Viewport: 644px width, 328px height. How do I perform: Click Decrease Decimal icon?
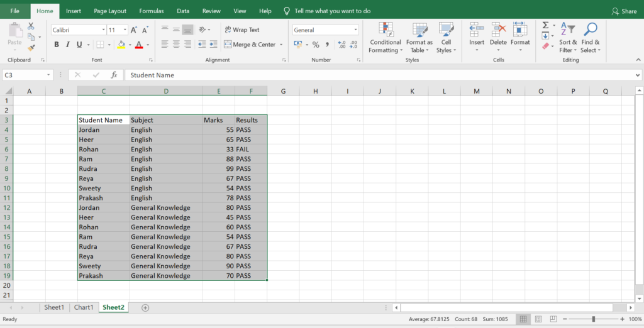[353, 45]
